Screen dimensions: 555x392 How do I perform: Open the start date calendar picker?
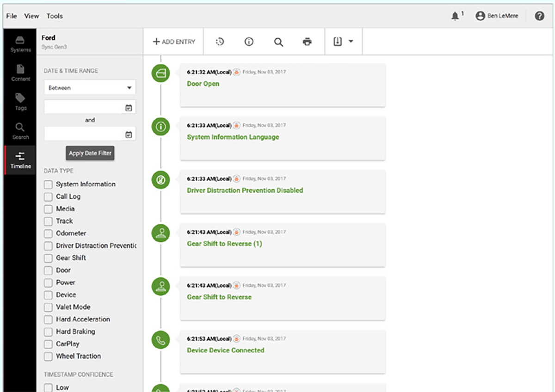(x=129, y=108)
